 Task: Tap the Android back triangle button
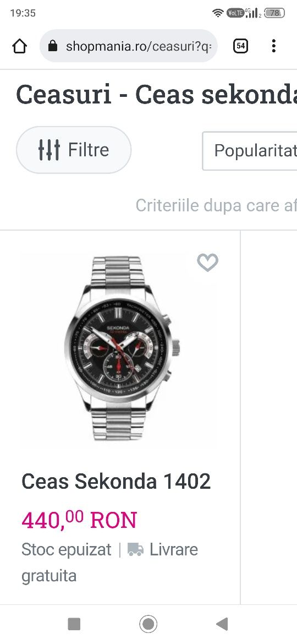222,624
